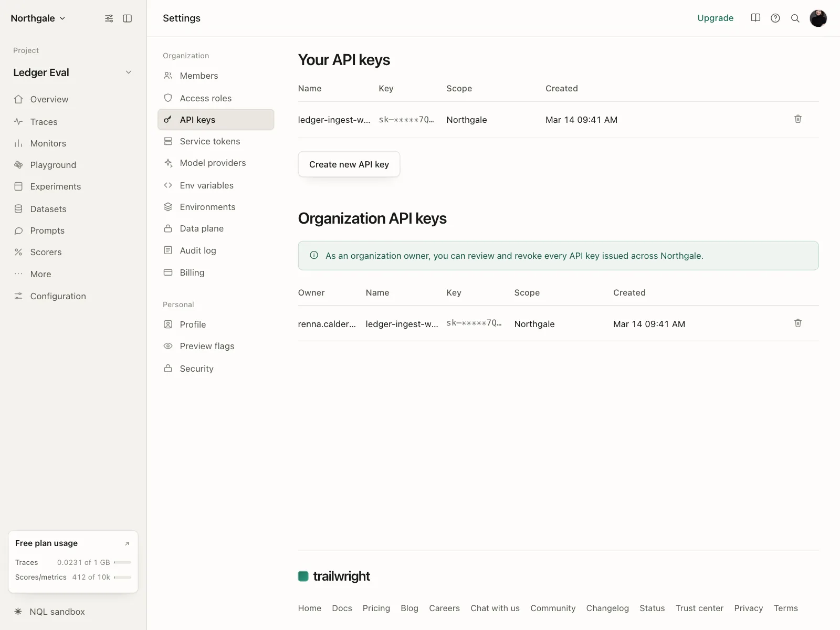Open the documentation book icon
The height and width of the screenshot is (630, 840).
point(755,18)
